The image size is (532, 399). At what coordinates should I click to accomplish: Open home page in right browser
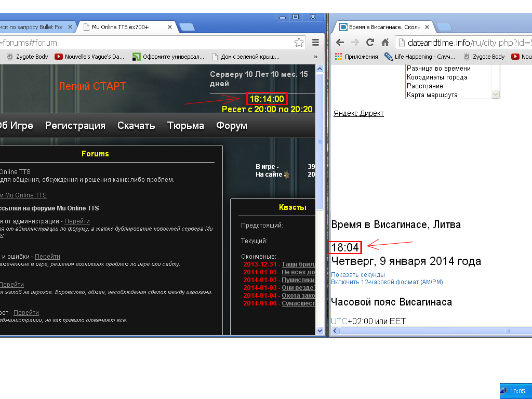pos(385,43)
